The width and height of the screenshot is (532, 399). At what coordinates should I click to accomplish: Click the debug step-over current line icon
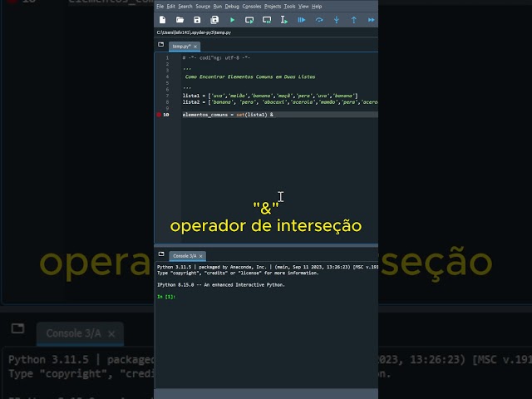pyautogui.click(x=319, y=20)
